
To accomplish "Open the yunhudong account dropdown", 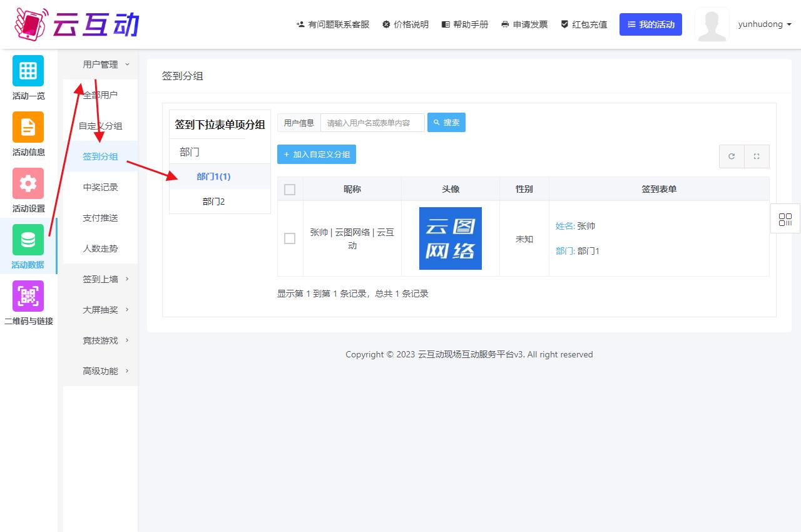I will coord(765,24).
